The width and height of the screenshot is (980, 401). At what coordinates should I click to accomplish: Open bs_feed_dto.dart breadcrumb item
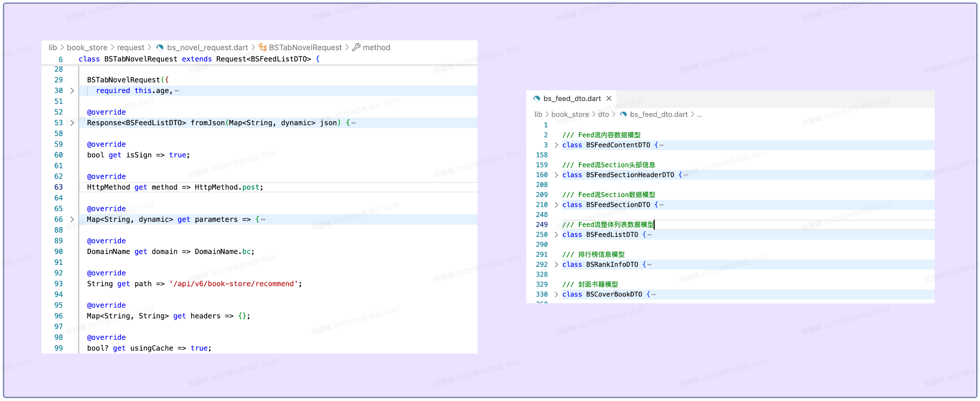(659, 115)
